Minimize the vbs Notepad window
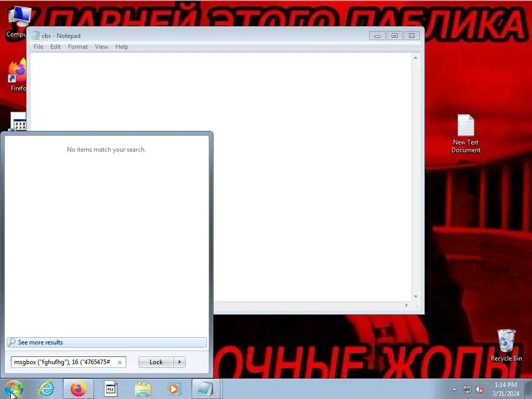Screen dimensions: 532x399 [x=377, y=36]
